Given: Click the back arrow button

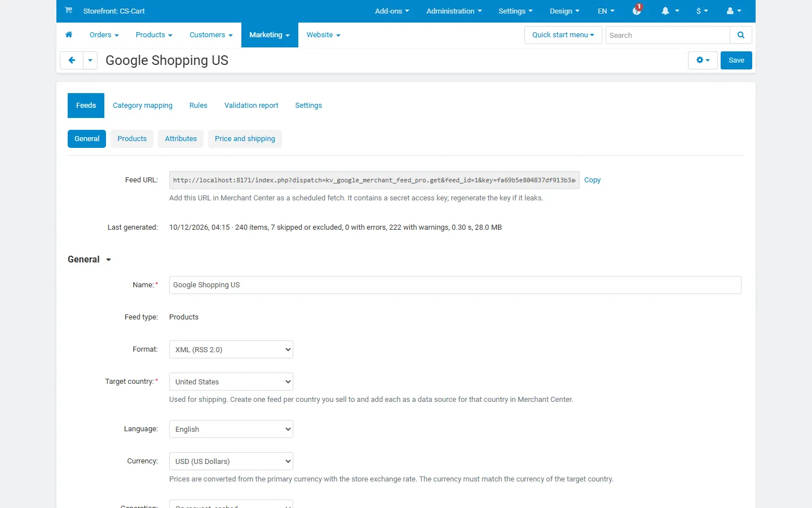Looking at the screenshot, I should click(x=72, y=60).
